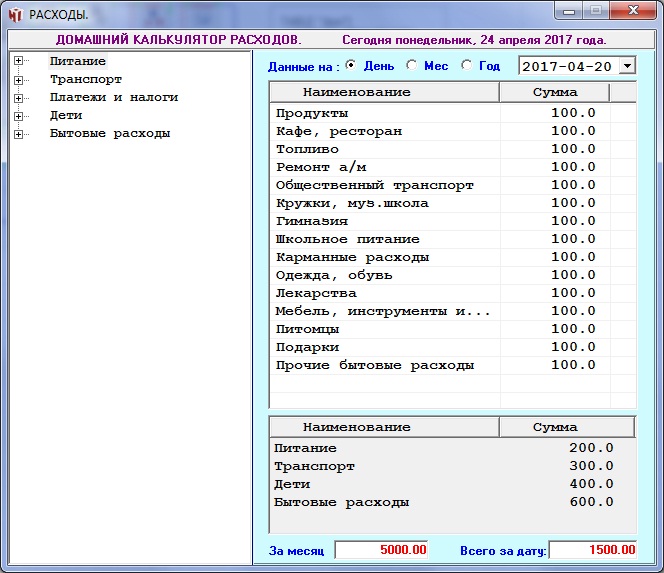Click the Бытовые расходы row in summary table
This screenshot has height=573, width=664.
pos(452,502)
